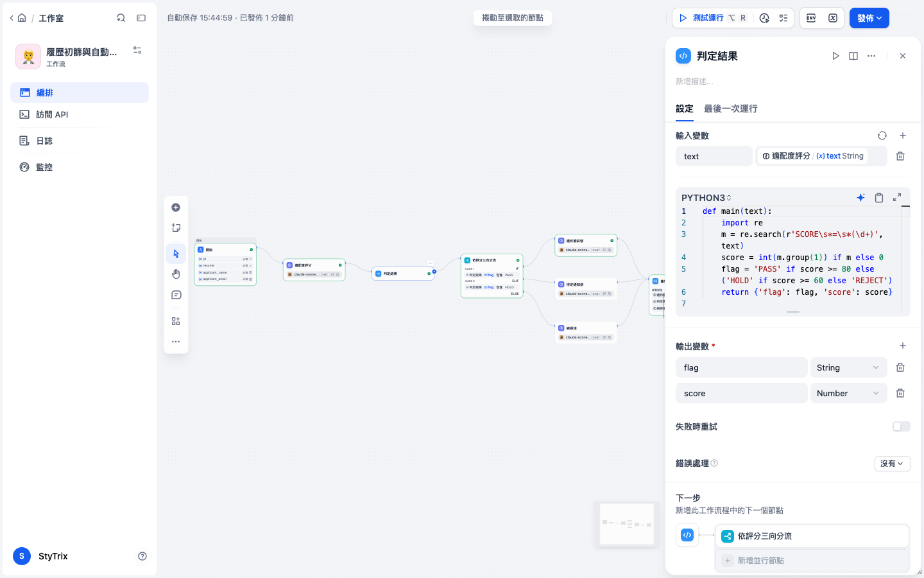924x578 pixels.
Task: Open the panel's more options ellipsis
Action: click(871, 56)
